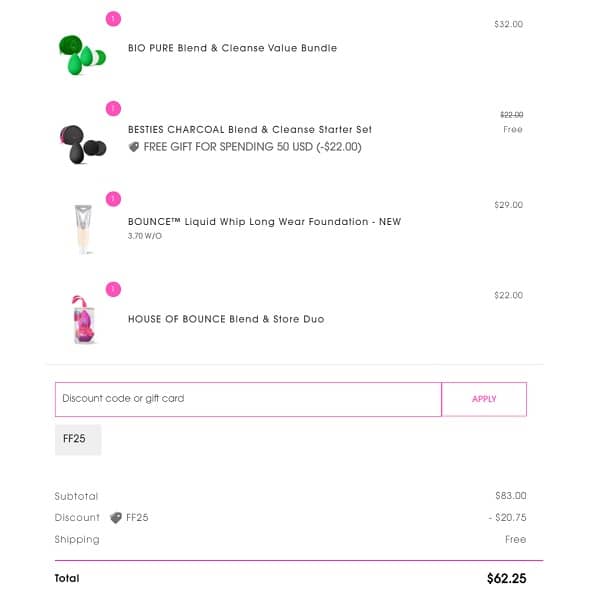The width and height of the screenshot is (600, 600).
Task: Click the BESTIES CHARCOAL starter set thumbnail
Action: point(83,142)
